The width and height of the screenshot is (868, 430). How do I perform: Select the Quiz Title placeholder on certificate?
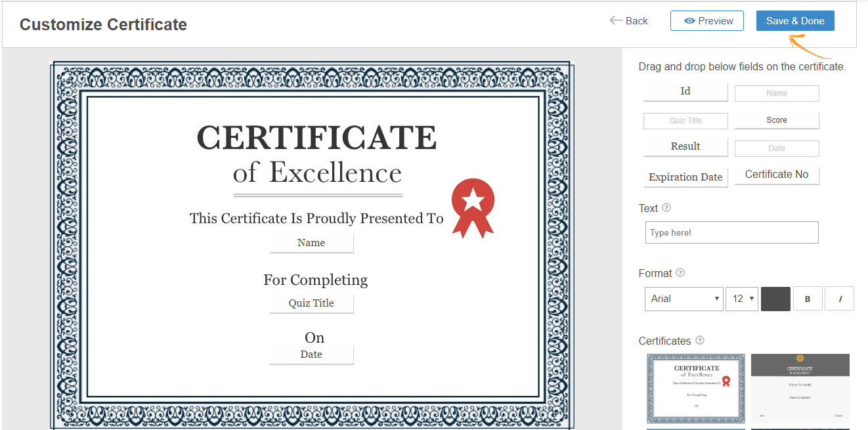point(311,303)
